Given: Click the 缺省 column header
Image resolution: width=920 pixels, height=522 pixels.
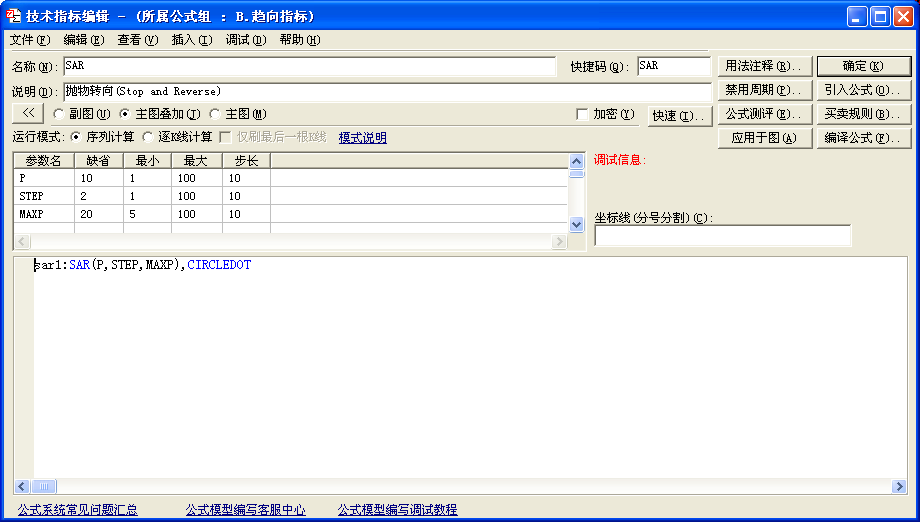Looking at the screenshot, I should [99, 161].
